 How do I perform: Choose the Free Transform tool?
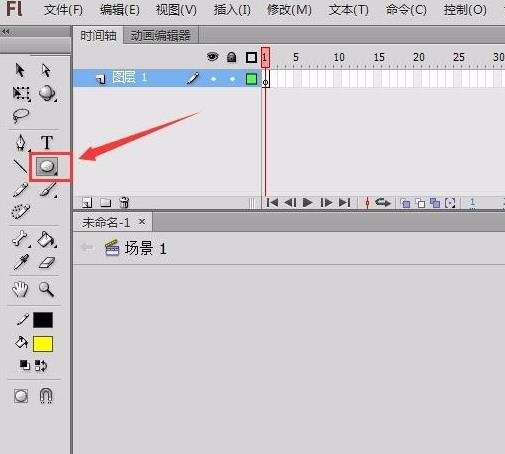click(x=21, y=93)
